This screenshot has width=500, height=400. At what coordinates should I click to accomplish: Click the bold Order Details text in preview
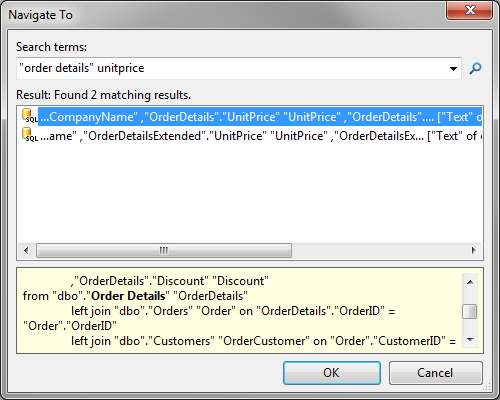(128, 296)
